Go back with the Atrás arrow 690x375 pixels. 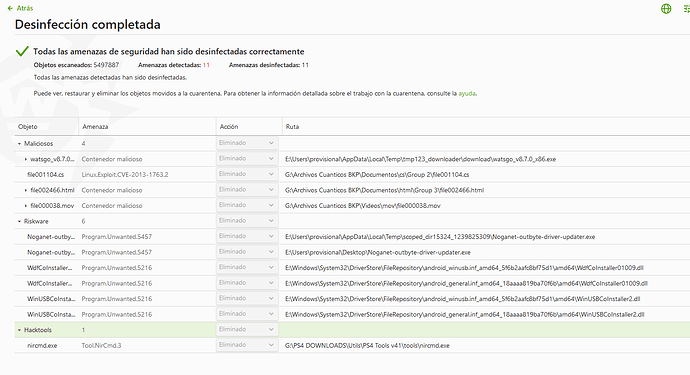(x=10, y=8)
